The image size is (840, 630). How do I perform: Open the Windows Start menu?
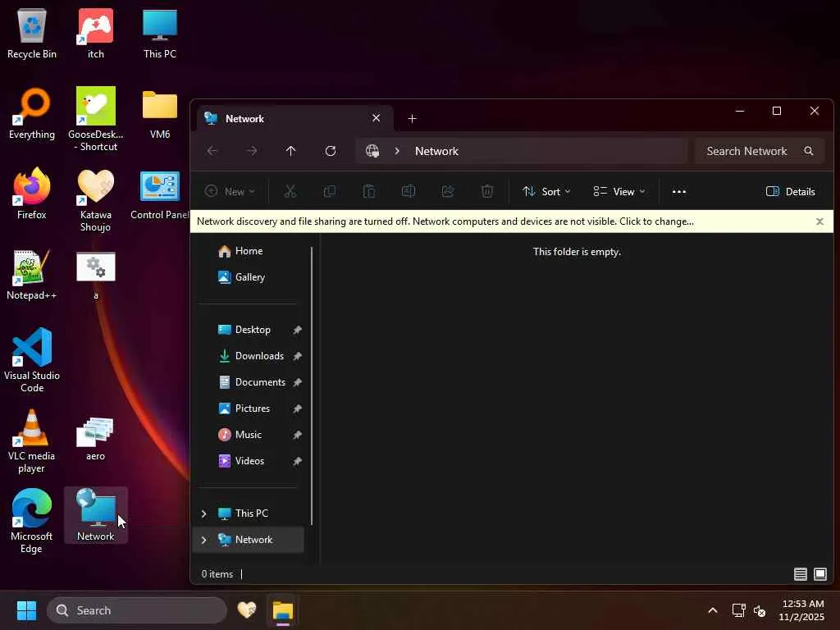[x=26, y=610]
